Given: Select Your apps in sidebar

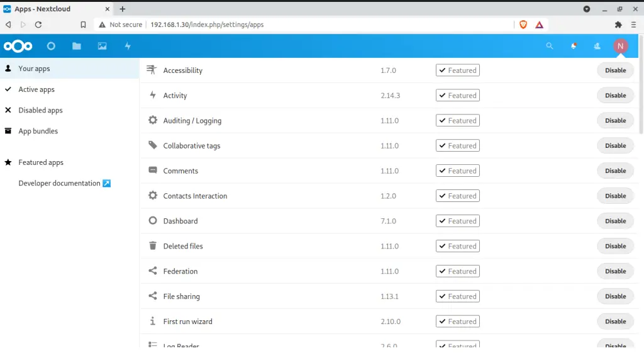Looking at the screenshot, I should click(x=69, y=69).
